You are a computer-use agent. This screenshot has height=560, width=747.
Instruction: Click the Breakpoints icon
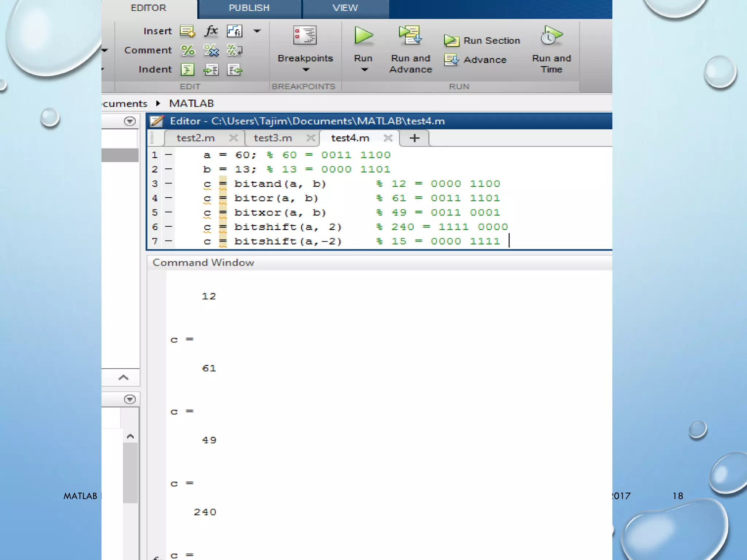point(305,35)
